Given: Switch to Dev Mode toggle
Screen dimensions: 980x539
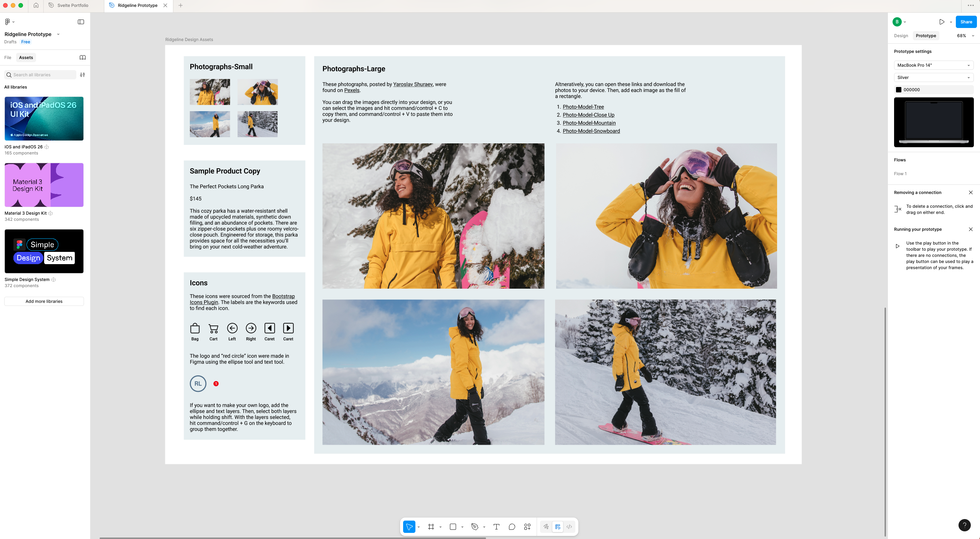Looking at the screenshot, I should 569,527.
